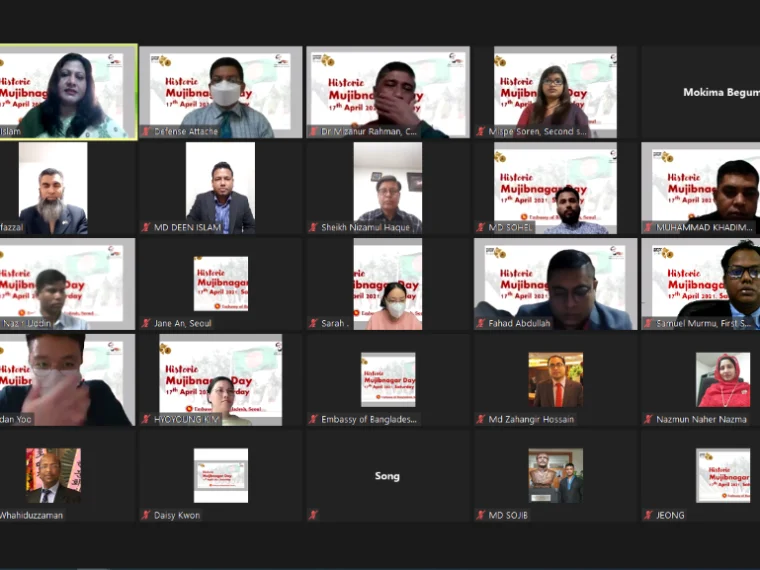Click the 'JEONG' name label

coord(670,515)
